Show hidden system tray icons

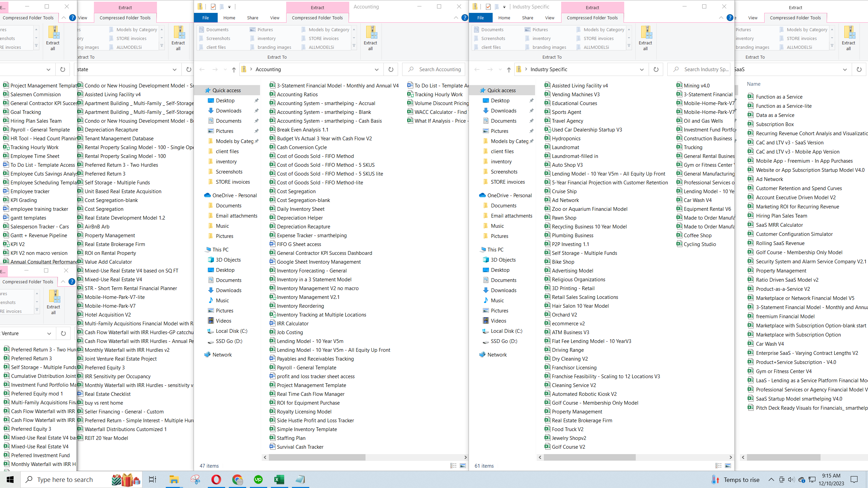tap(771, 479)
